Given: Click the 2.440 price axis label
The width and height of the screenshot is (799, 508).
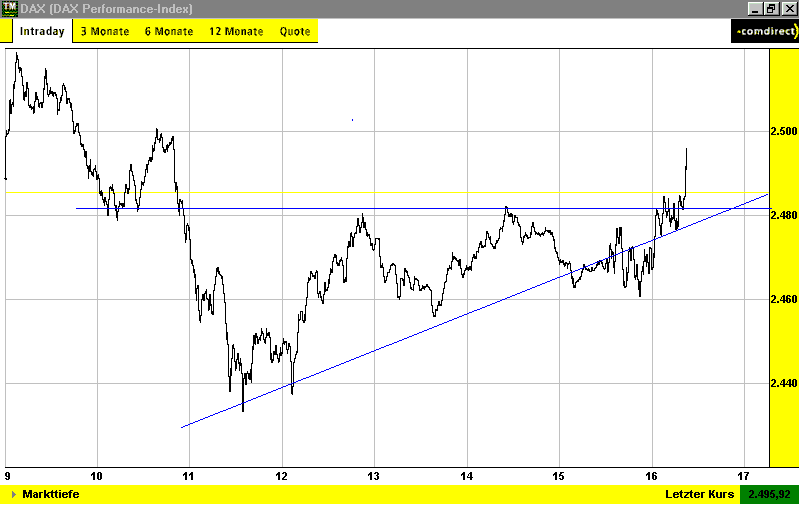Looking at the screenshot, I should coord(784,383).
